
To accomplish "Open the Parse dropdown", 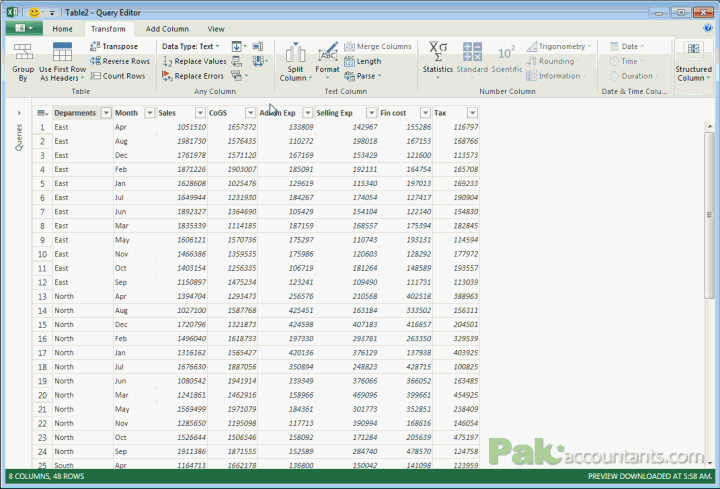I will coord(364,76).
